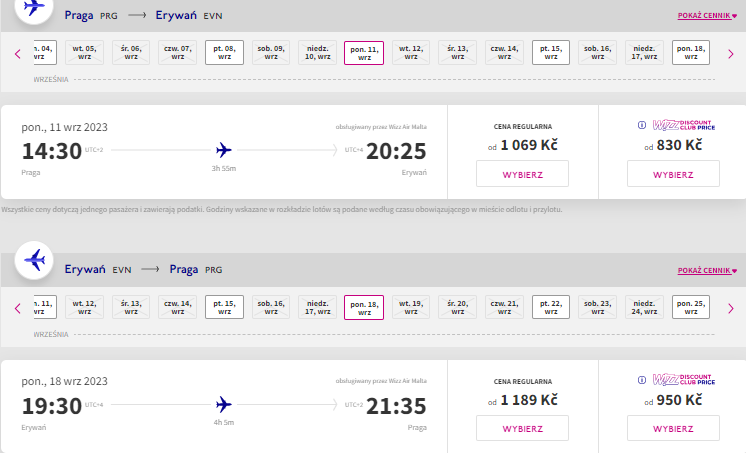The width and height of the screenshot is (746, 453).
Task: Select return date pon. 25, wrz
Action: 690,307
